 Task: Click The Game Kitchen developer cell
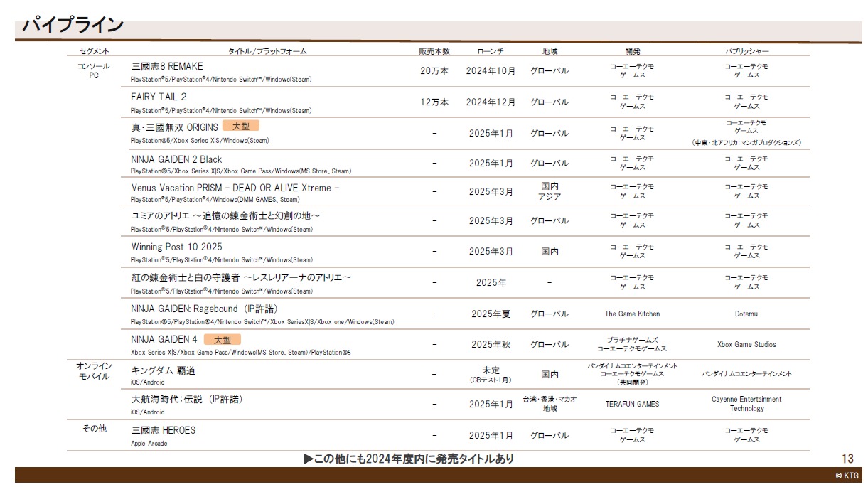pyautogui.click(x=632, y=314)
